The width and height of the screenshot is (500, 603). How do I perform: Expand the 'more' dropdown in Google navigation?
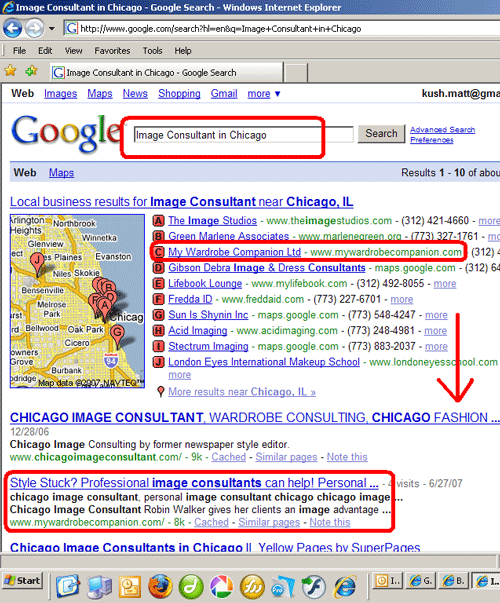coord(264,93)
